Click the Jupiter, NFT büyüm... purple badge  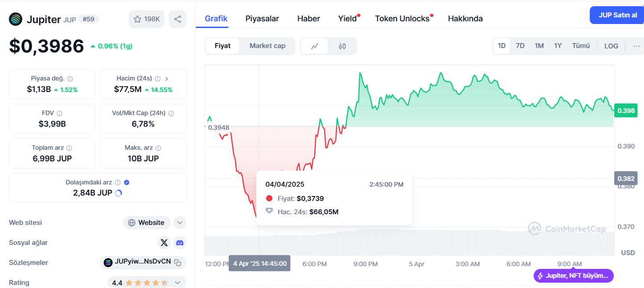tap(574, 276)
